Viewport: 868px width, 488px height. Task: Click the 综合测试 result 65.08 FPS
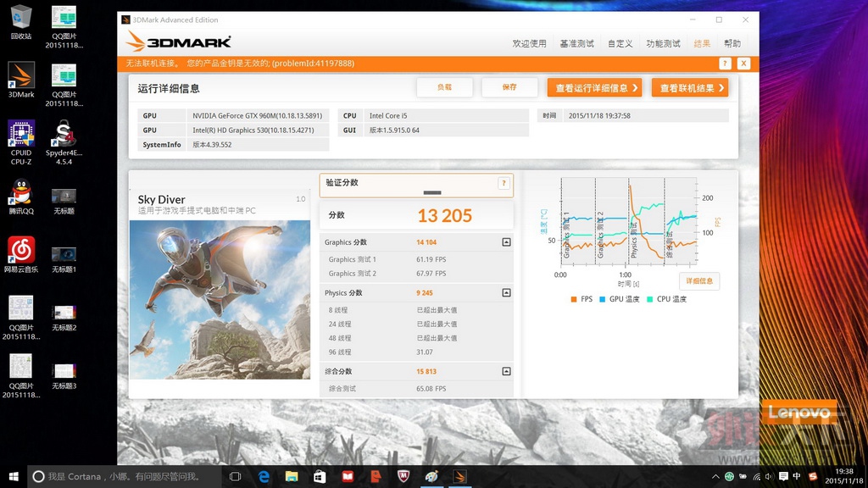pyautogui.click(x=431, y=389)
